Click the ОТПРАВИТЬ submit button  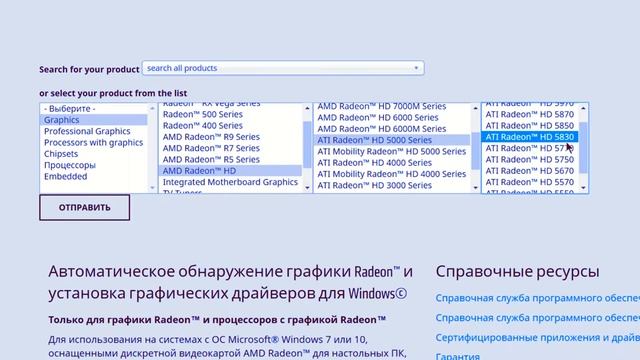tap(84, 207)
